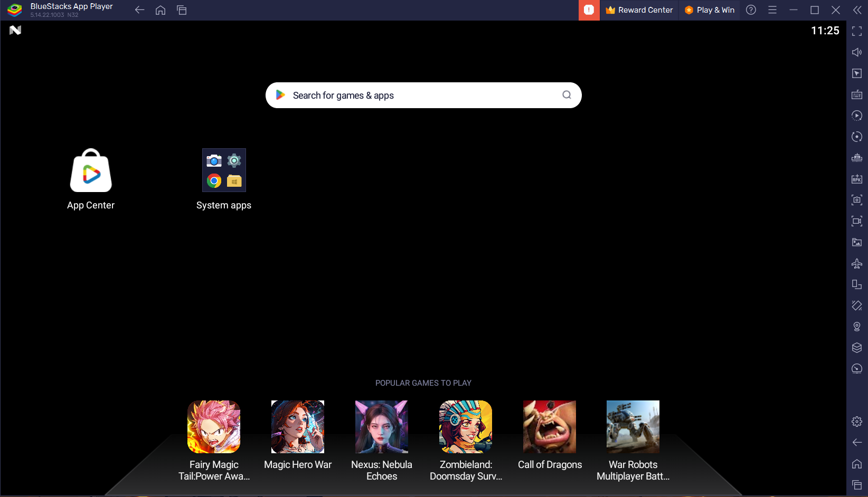The height and width of the screenshot is (497, 868).
Task: Open Play & Win
Action: coord(709,10)
